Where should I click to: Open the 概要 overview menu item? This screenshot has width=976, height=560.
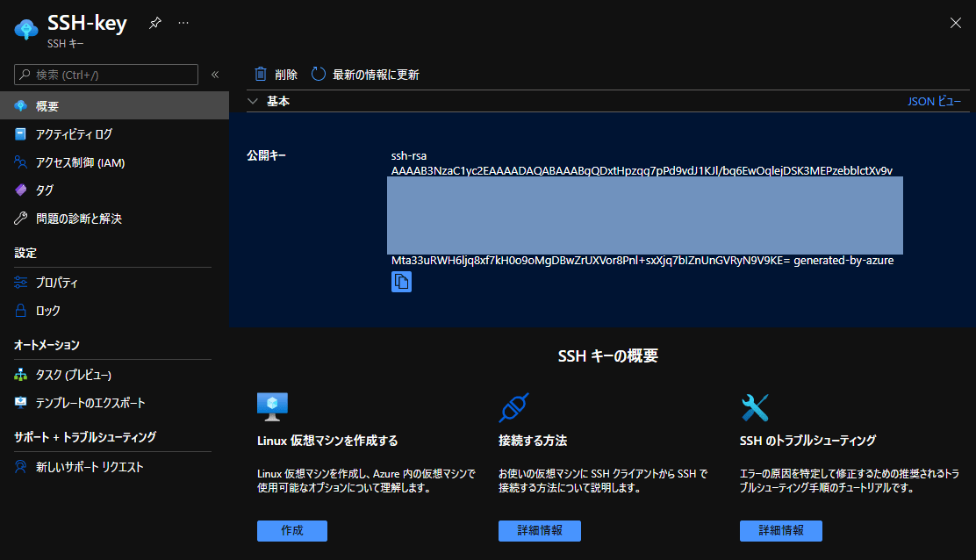pos(114,106)
